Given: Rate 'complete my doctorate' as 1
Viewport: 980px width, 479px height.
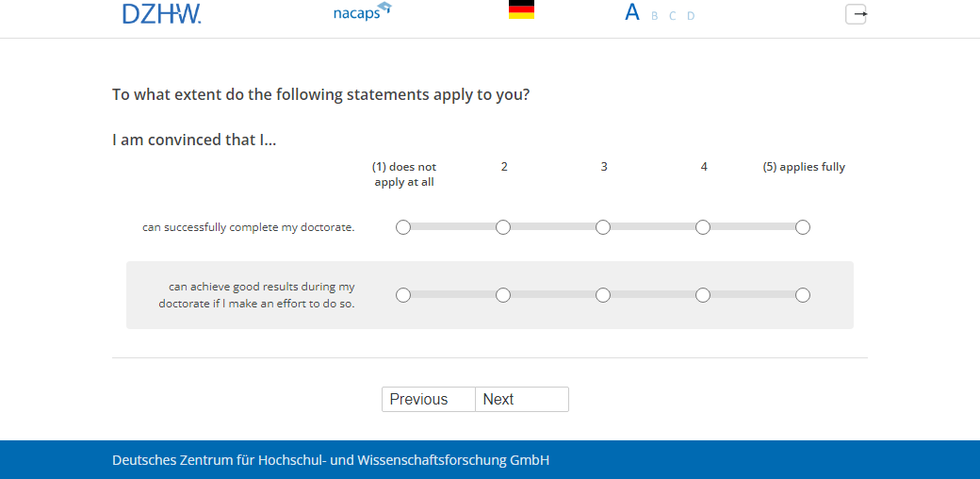Looking at the screenshot, I should click(403, 227).
